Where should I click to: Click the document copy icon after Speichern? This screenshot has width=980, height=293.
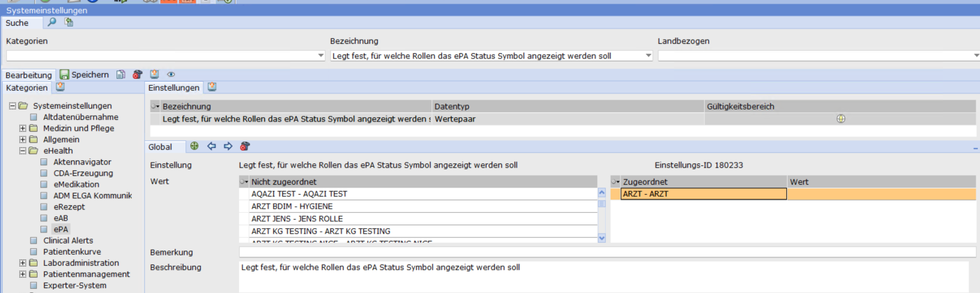(x=121, y=75)
